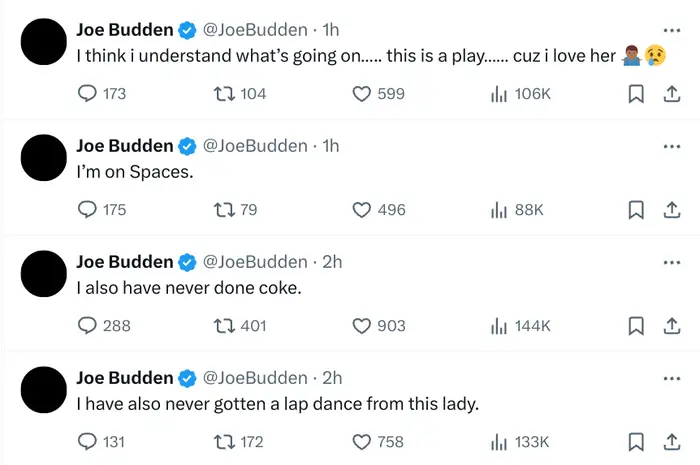The width and height of the screenshot is (700, 465).
Task: View analytics of "I'm on Spaces." tweet
Action: pos(499,210)
